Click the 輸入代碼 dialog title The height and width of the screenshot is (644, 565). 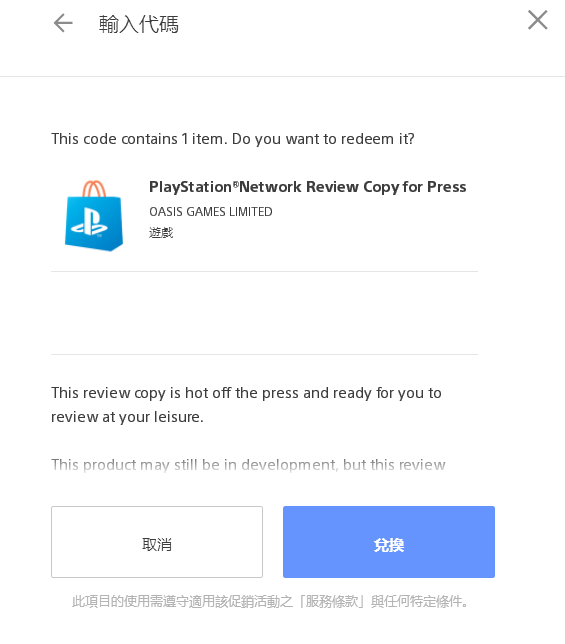(x=139, y=24)
